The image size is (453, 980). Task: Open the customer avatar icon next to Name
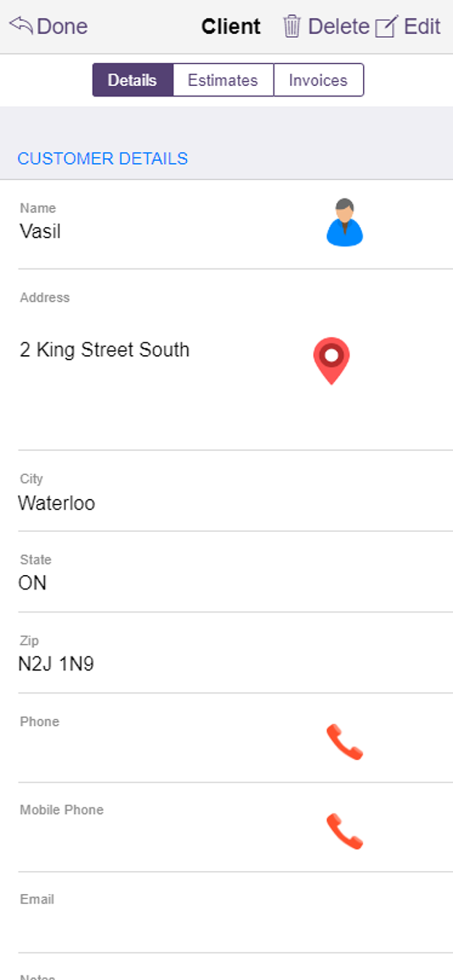[x=345, y=222]
